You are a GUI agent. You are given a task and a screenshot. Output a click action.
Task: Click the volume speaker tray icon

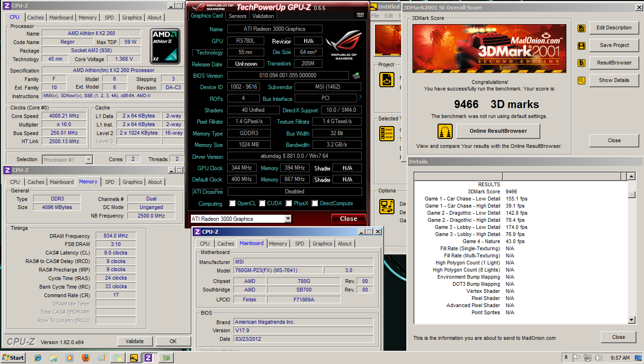coord(599,358)
